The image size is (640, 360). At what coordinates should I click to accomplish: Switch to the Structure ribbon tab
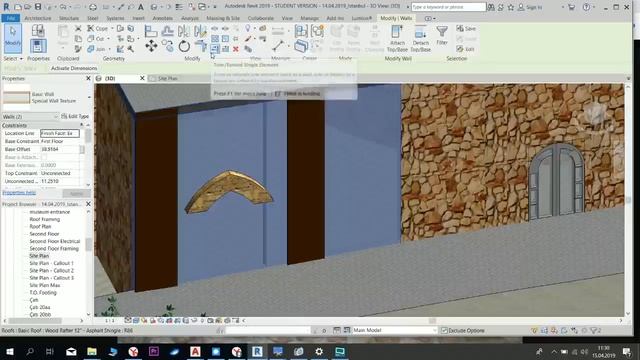[69, 18]
